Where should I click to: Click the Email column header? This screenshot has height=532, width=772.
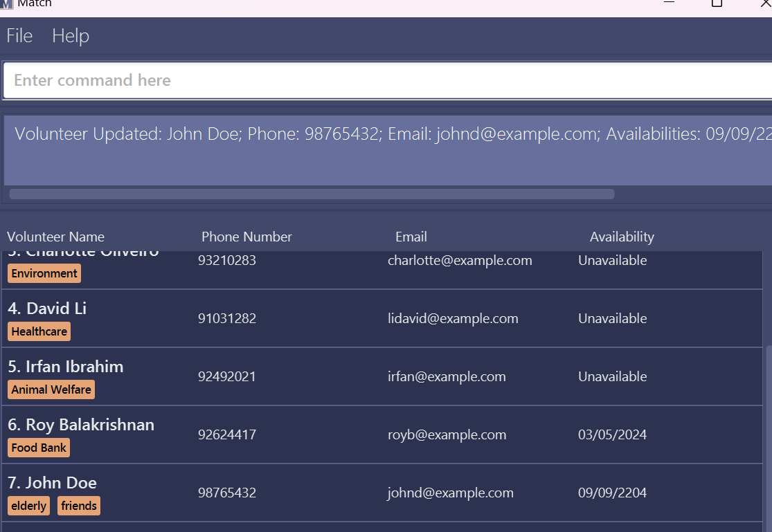tap(411, 237)
